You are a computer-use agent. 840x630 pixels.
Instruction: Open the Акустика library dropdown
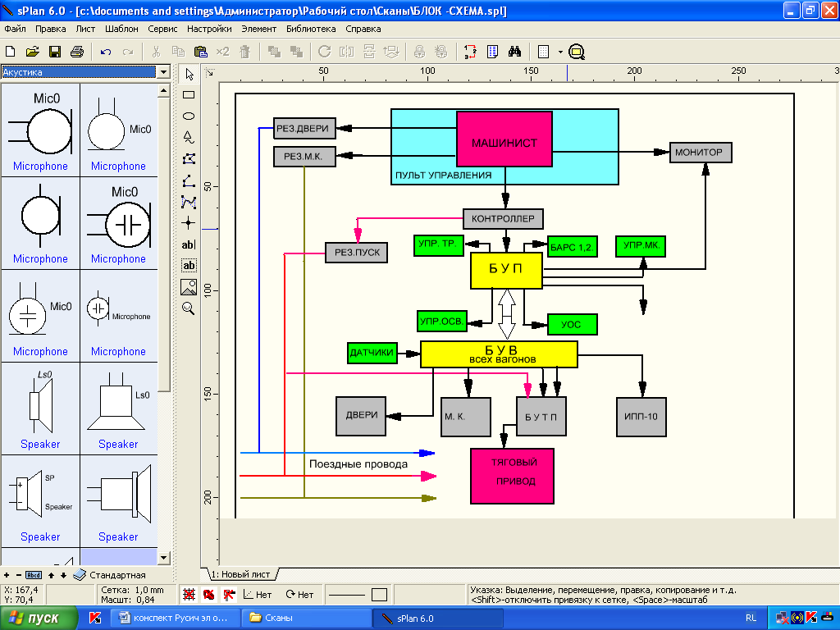(164, 72)
